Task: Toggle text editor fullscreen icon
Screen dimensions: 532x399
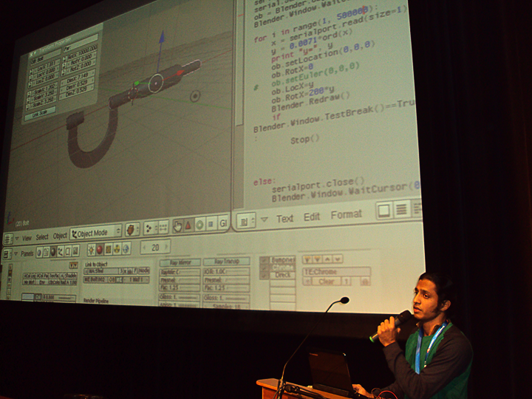Action: tap(383, 211)
